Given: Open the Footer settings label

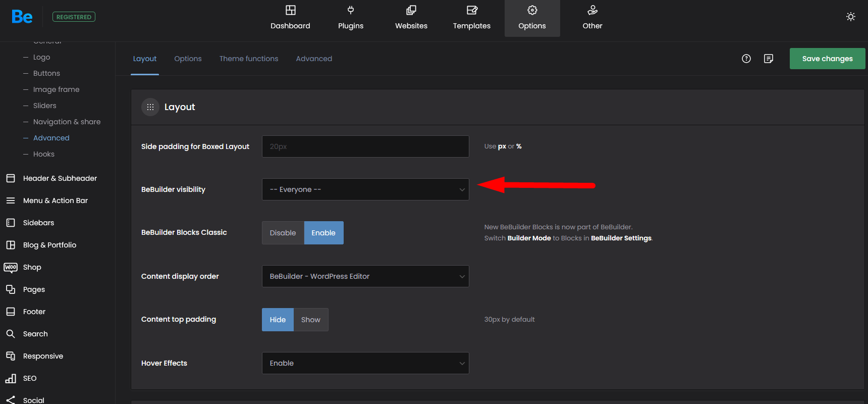Looking at the screenshot, I should coord(34,312).
